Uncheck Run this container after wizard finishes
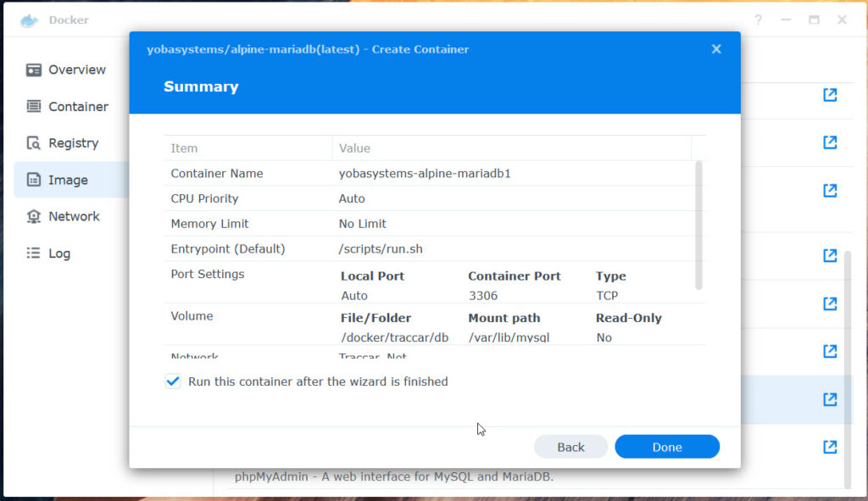 point(173,381)
